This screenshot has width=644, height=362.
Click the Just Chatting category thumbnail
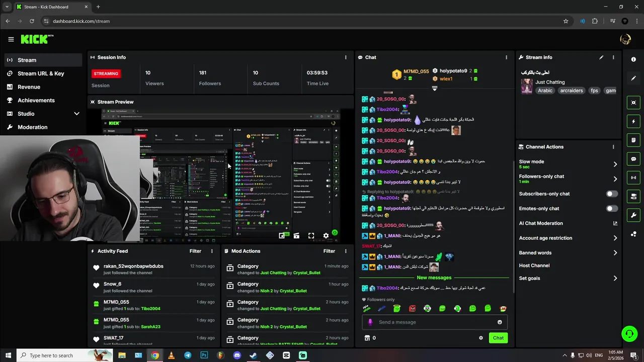click(527, 86)
